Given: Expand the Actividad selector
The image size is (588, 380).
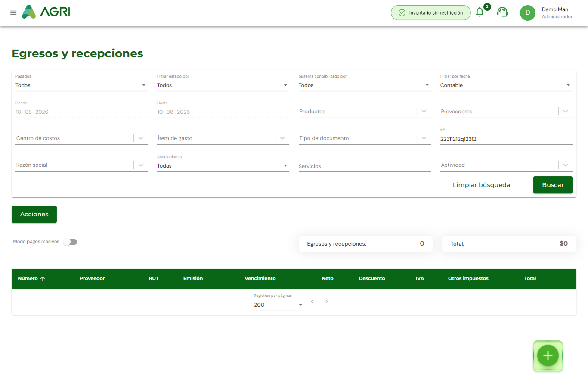Looking at the screenshot, I should coord(566,165).
